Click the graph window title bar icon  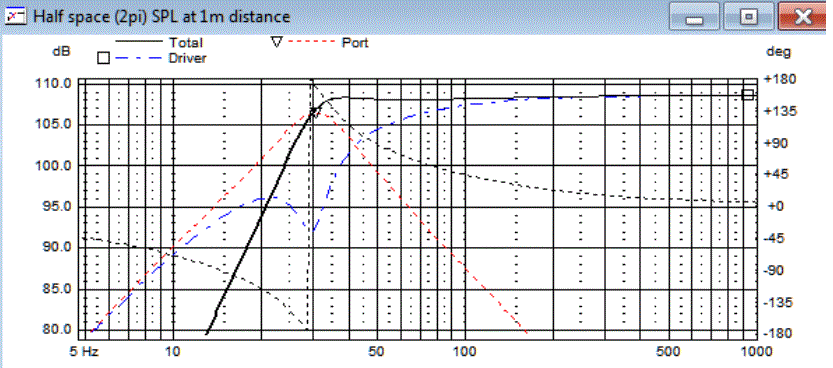coord(16,16)
